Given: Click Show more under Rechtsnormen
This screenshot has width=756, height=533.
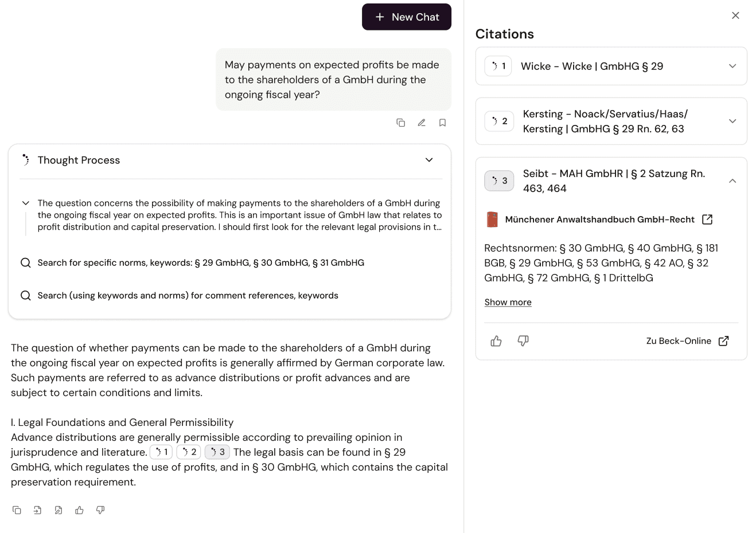Looking at the screenshot, I should [508, 302].
